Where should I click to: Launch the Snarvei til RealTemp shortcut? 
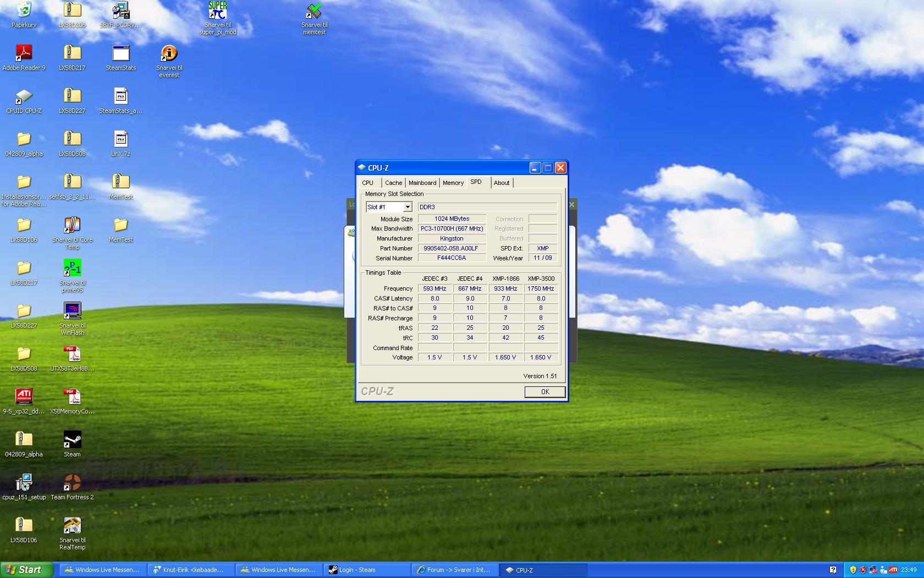72,533
